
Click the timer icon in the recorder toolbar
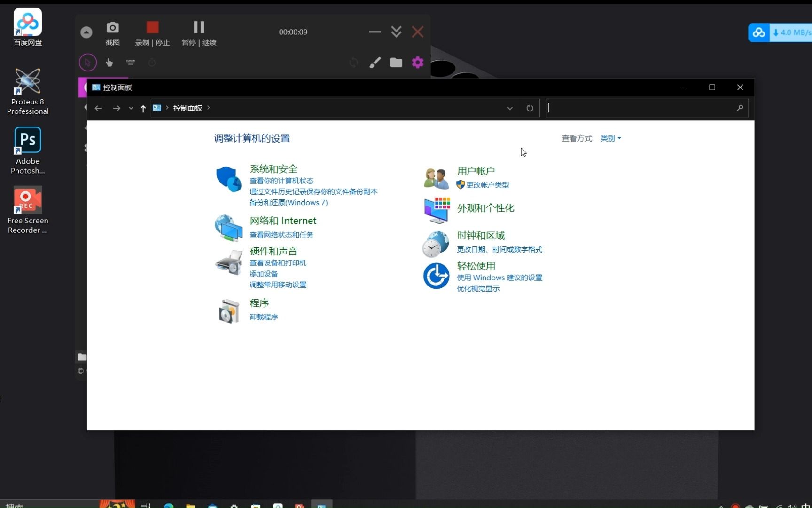(x=152, y=62)
